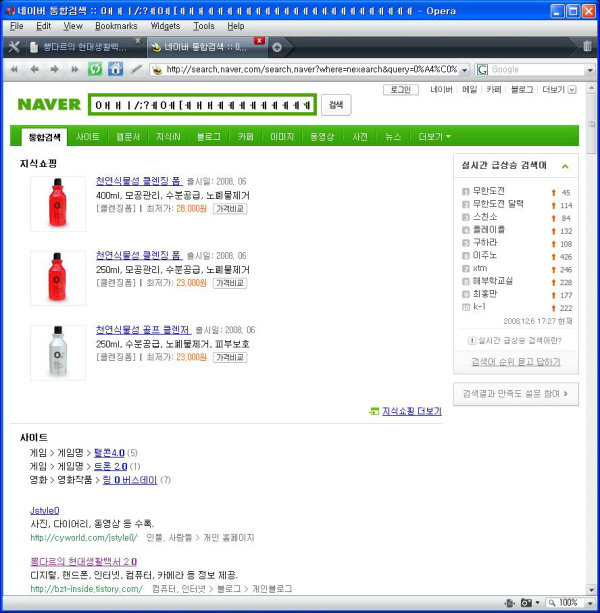The width and height of the screenshot is (600, 613).
Task: Click the fast forward navigation button
Action: (74, 70)
